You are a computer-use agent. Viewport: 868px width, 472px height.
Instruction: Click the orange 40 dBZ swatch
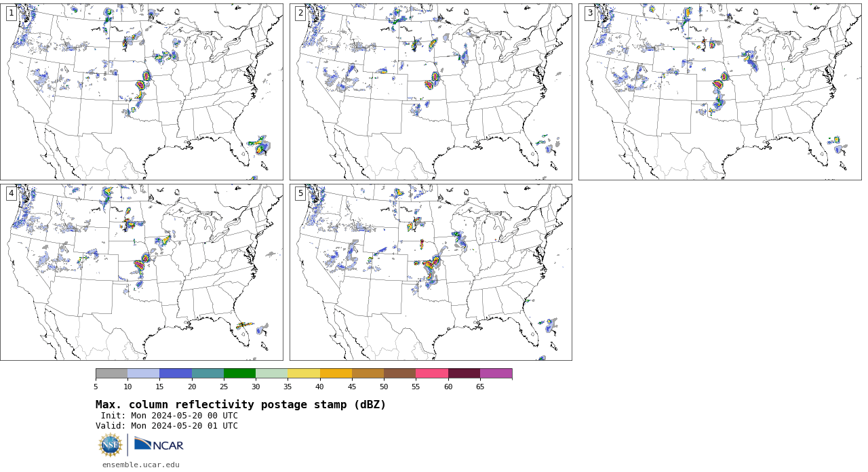coord(336,374)
